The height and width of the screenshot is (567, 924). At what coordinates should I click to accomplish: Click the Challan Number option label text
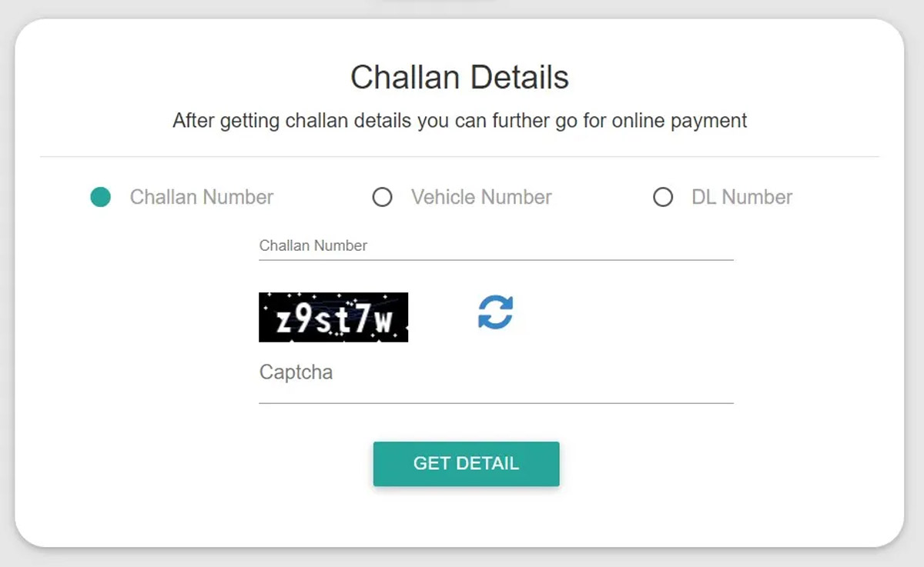coord(201,197)
